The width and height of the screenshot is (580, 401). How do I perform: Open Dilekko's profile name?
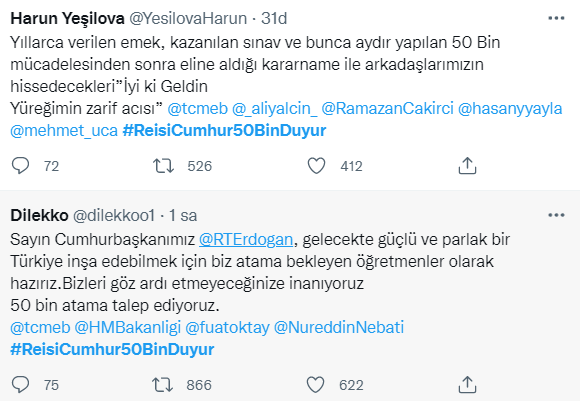click(x=39, y=215)
